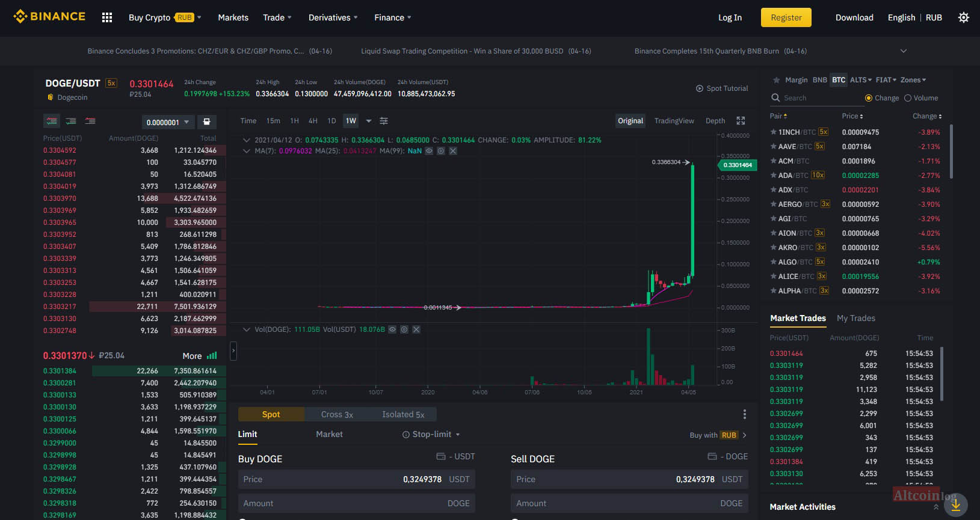Open chart technical indicator settings

point(384,121)
